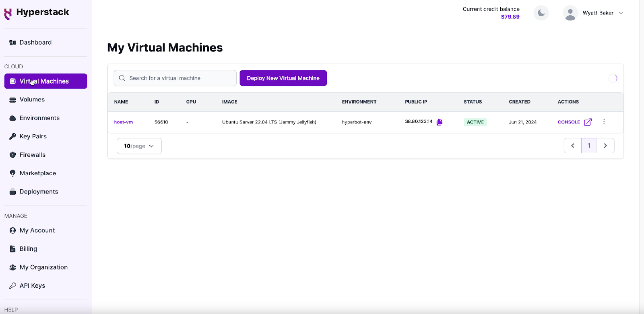Open API Keys page
The height and width of the screenshot is (314, 644).
[45, 286]
